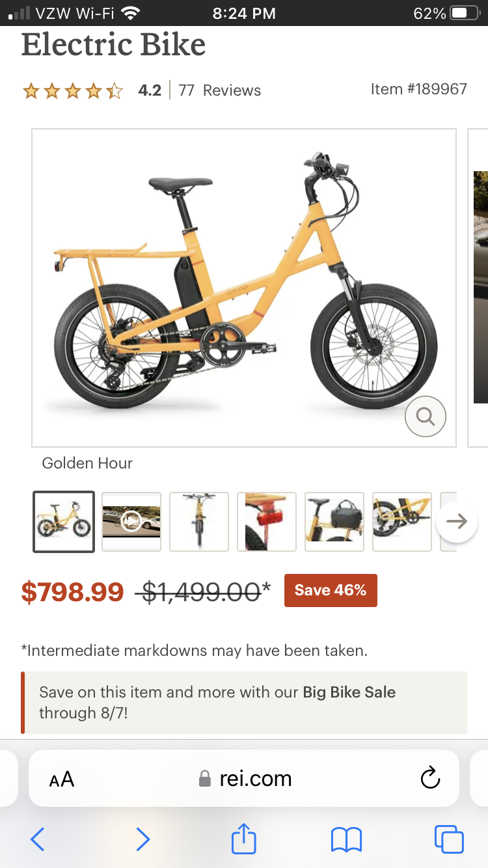Open the AA reader text options

62,779
